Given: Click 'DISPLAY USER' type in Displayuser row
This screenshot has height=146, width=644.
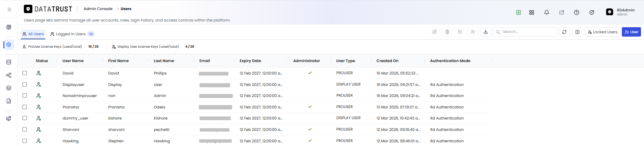Looking at the screenshot, I should click(x=348, y=84).
